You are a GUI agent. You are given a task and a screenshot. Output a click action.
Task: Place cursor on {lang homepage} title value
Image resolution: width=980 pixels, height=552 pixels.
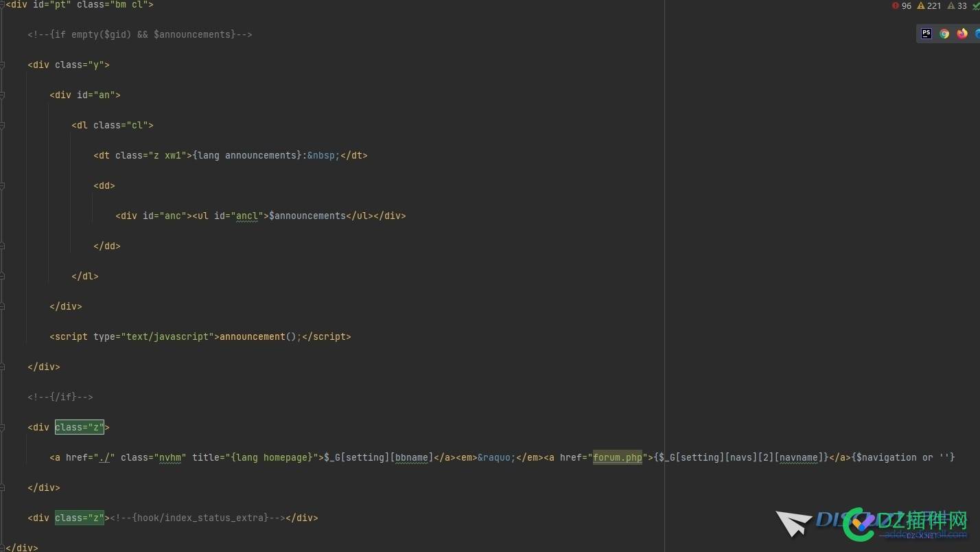(x=272, y=457)
